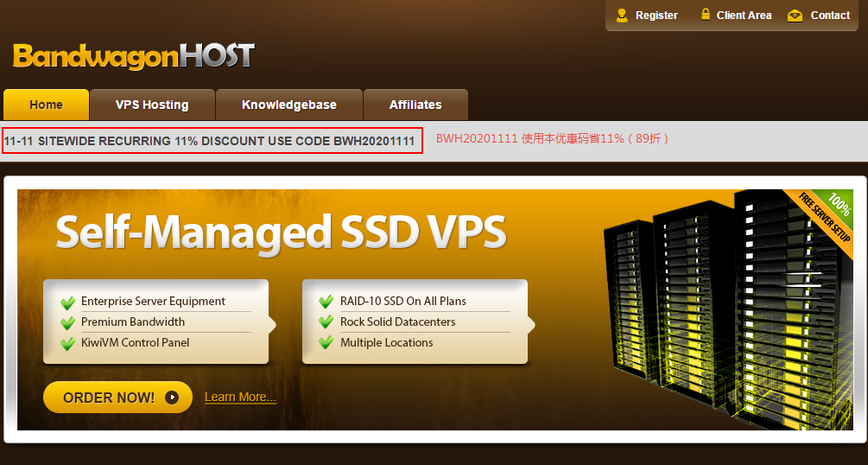The width and height of the screenshot is (868, 465).
Task: Click the server racks image
Action: pos(728,310)
